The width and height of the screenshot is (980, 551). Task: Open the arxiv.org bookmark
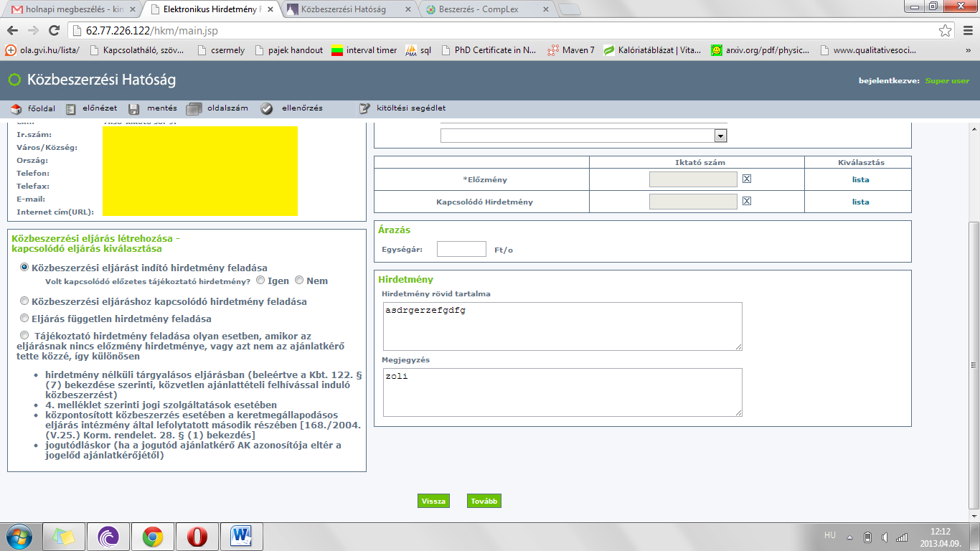point(760,50)
